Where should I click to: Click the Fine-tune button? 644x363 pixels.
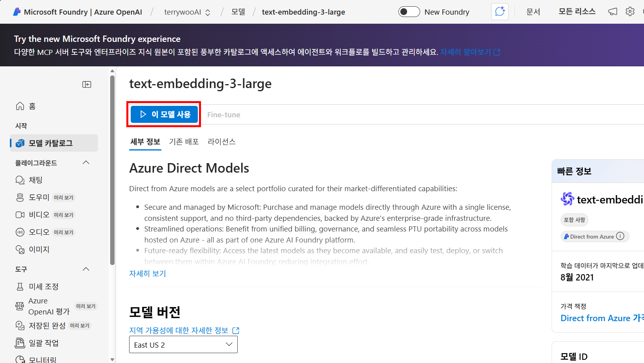(223, 115)
